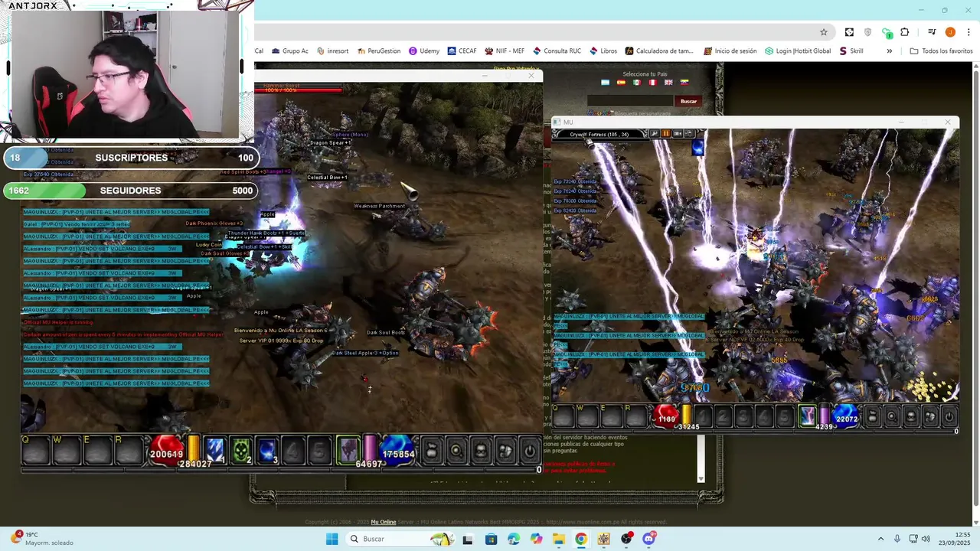Screen dimensions: 980x551
Task: Click the camera icon in right MU window top bar
Action: 676,134
